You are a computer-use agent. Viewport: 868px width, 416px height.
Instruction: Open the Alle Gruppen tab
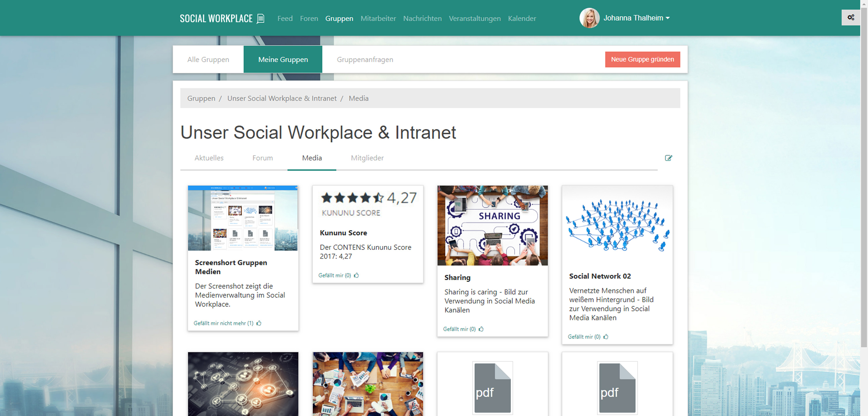coord(208,60)
